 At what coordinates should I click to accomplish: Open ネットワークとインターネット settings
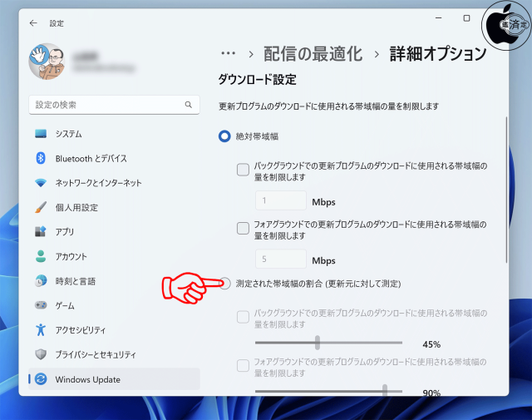(x=98, y=183)
